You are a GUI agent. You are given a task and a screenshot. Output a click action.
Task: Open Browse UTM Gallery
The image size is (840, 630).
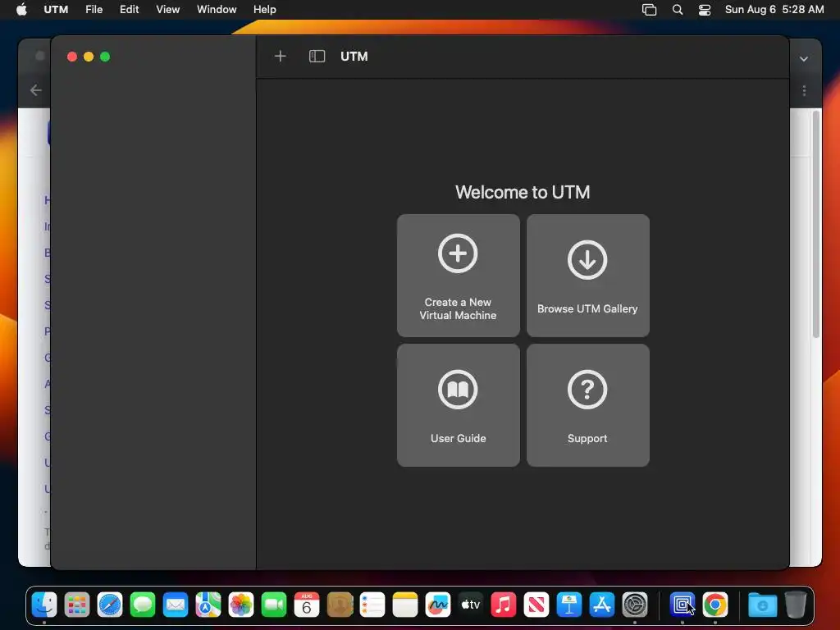pos(587,276)
